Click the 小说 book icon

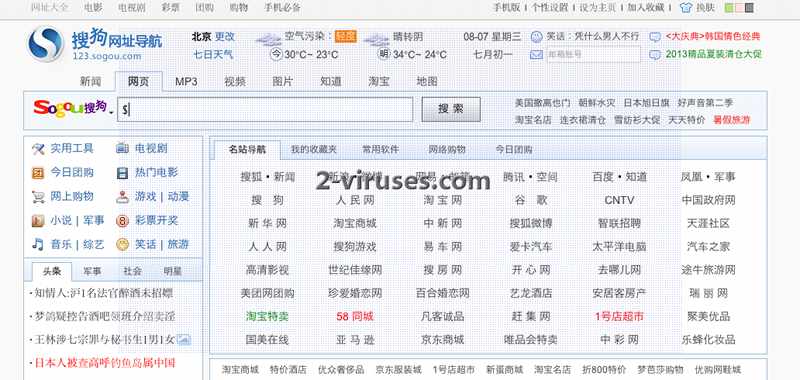[x=38, y=221]
